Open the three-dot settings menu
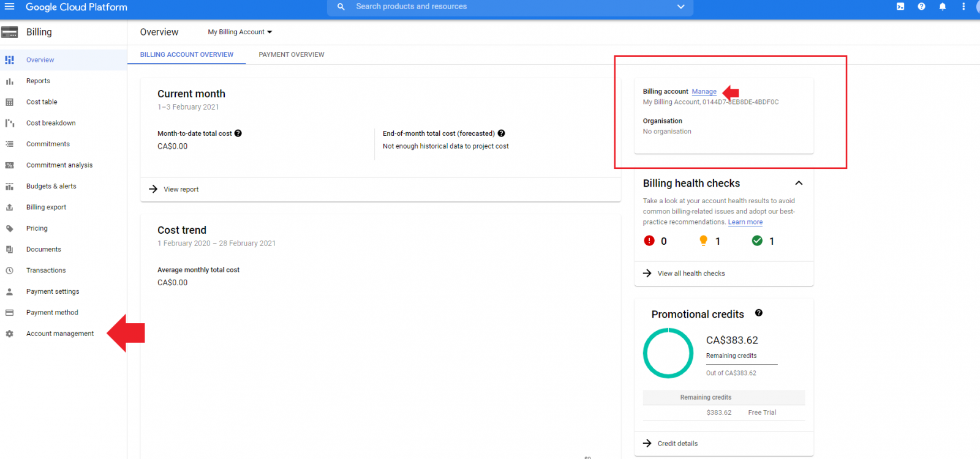Screen dimensions: 980x459 [x=963, y=7]
